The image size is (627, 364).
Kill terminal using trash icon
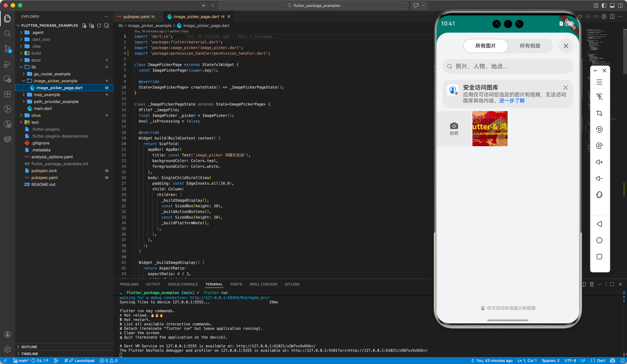[592, 284]
